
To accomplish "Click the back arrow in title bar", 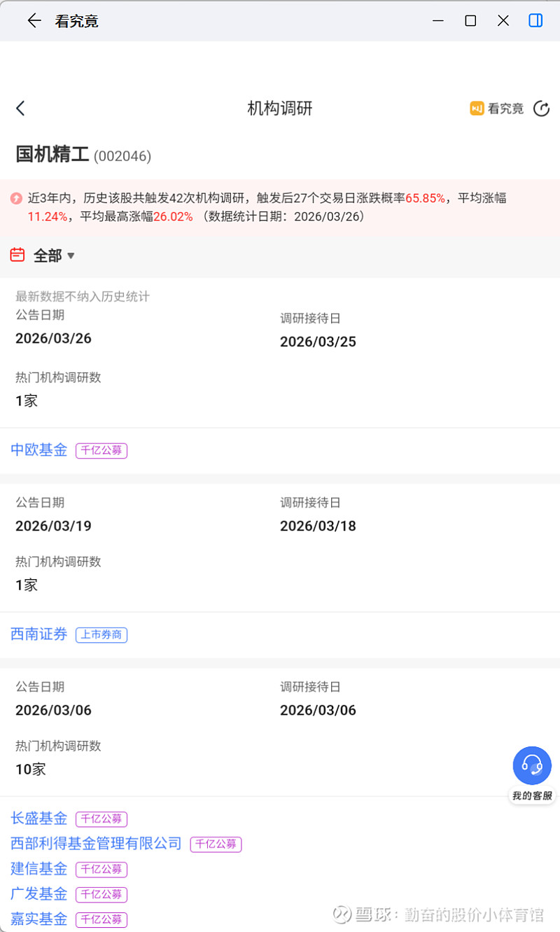I will pos(34,21).
